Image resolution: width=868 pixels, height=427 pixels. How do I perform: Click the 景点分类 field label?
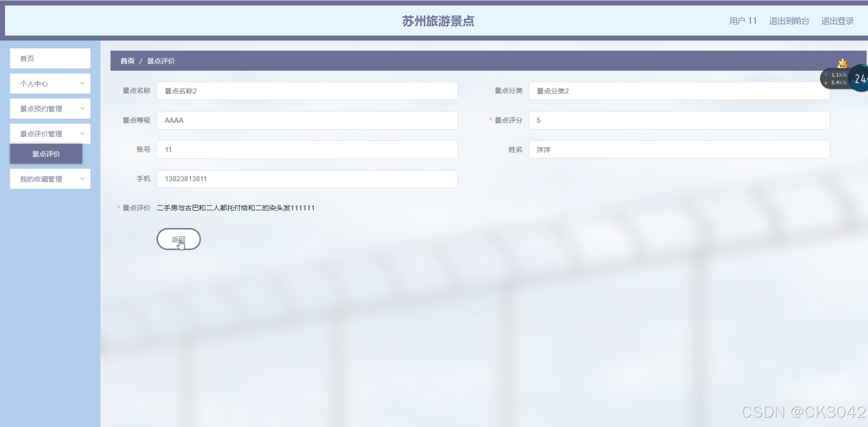[509, 91]
